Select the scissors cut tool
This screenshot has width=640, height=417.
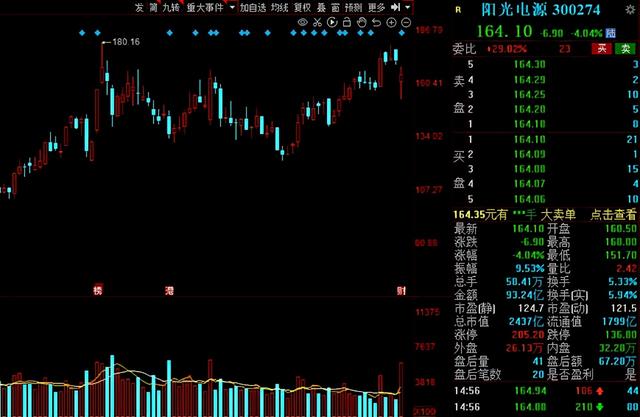[317, 22]
